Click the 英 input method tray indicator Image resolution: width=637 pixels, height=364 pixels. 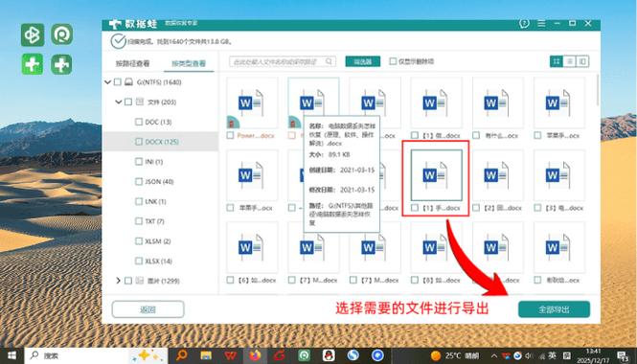(x=553, y=356)
